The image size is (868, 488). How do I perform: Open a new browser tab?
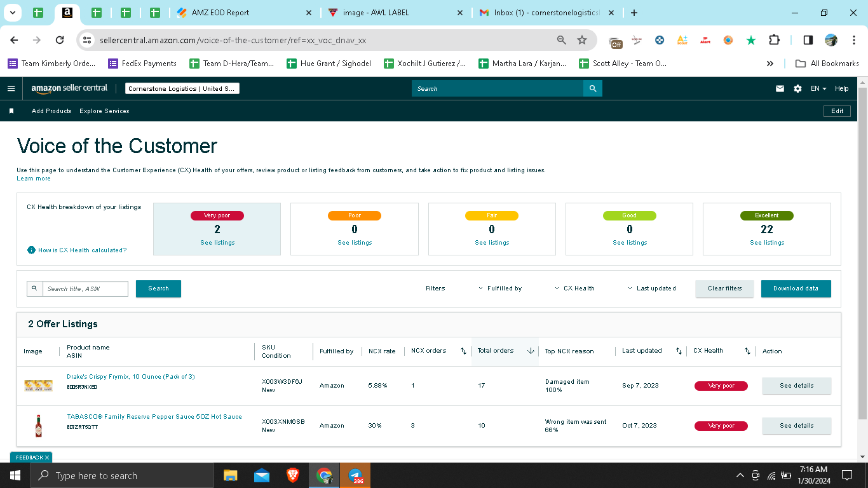(x=634, y=13)
